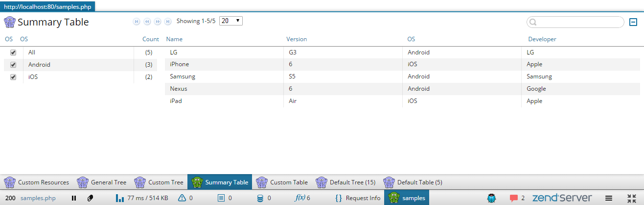Open the Request Info panel
The image size is (644, 205).
coord(358,198)
